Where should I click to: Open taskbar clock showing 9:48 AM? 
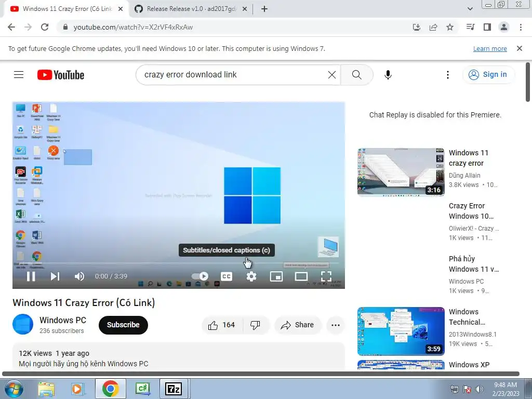505,389
